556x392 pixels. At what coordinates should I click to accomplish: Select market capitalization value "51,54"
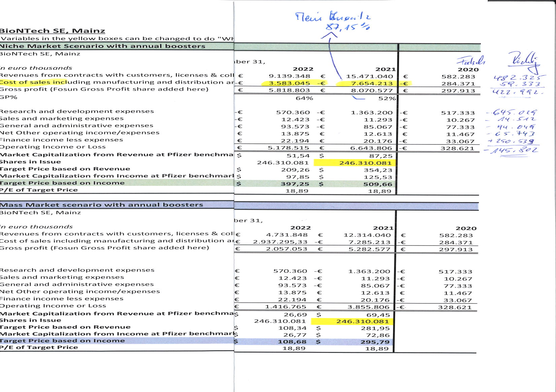[x=298, y=156]
